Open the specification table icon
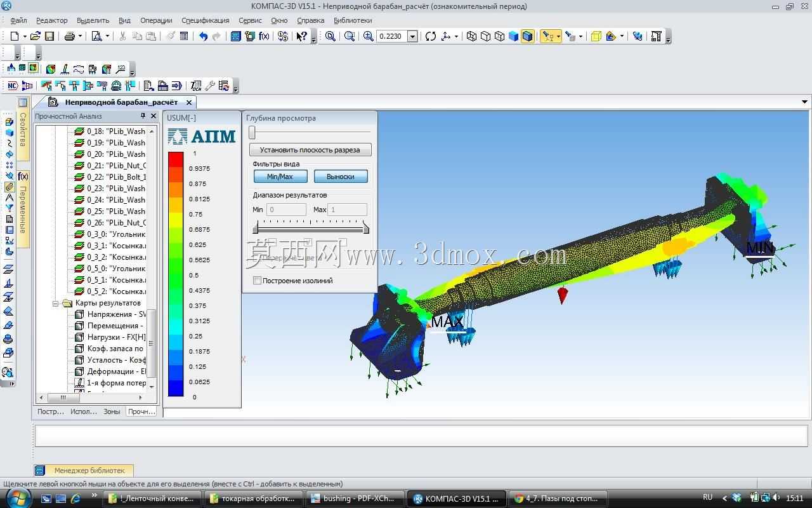 (184, 36)
